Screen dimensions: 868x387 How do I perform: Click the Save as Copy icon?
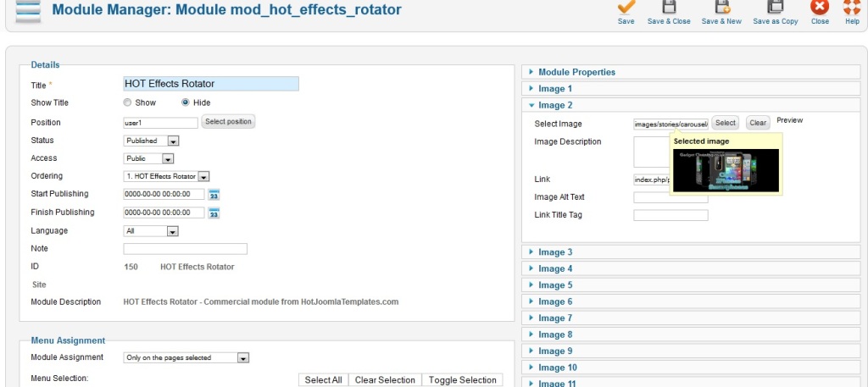pyautogui.click(x=775, y=6)
